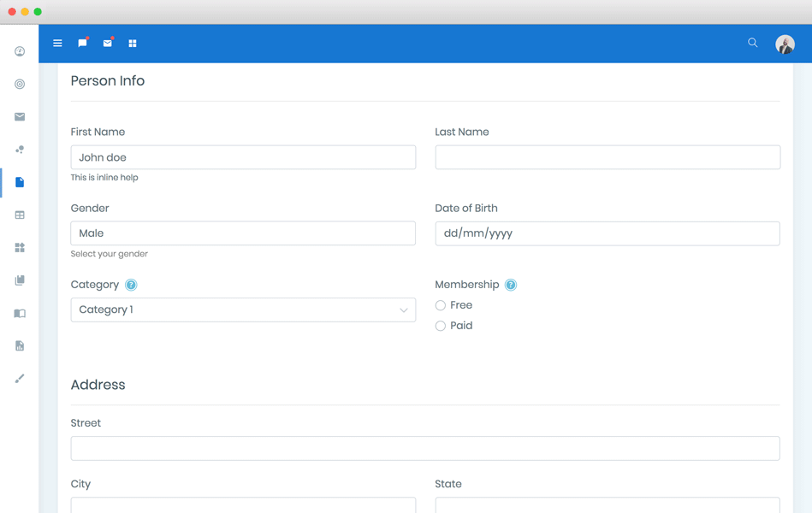
Task: Focus the Last Name text box
Action: point(607,157)
